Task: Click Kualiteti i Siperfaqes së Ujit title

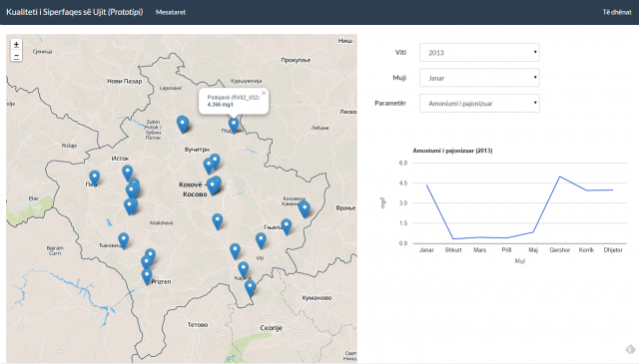Action: pyautogui.click(x=75, y=12)
